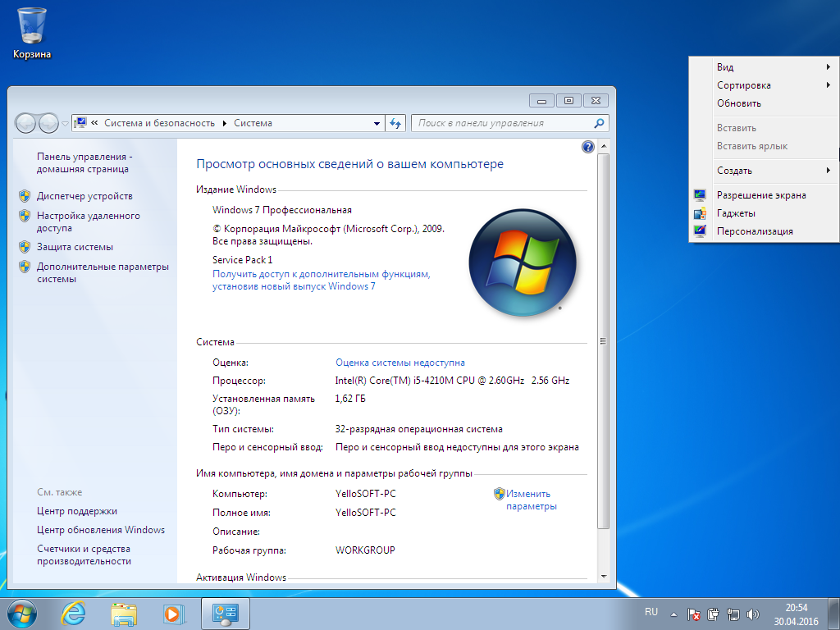The image size is (840, 630).
Task: Click the refresh button beside address bar
Action: tap(395, 123)
